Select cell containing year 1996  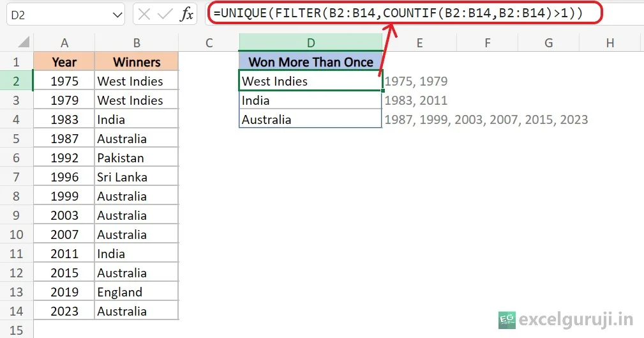pyautogui.click(x=64, y=177)
